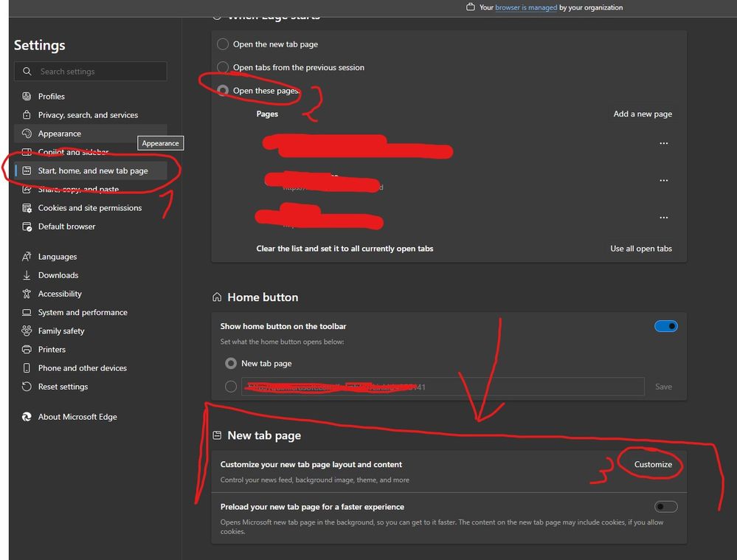Click the Accessibility figure icon
This screenshot has width=737, height=560.
click(27, 294)
